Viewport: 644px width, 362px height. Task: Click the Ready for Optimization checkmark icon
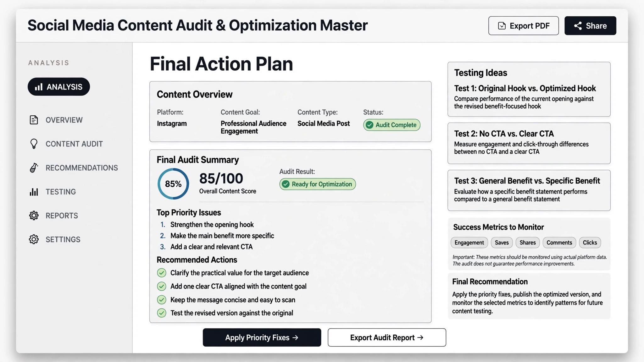(286, 184)
